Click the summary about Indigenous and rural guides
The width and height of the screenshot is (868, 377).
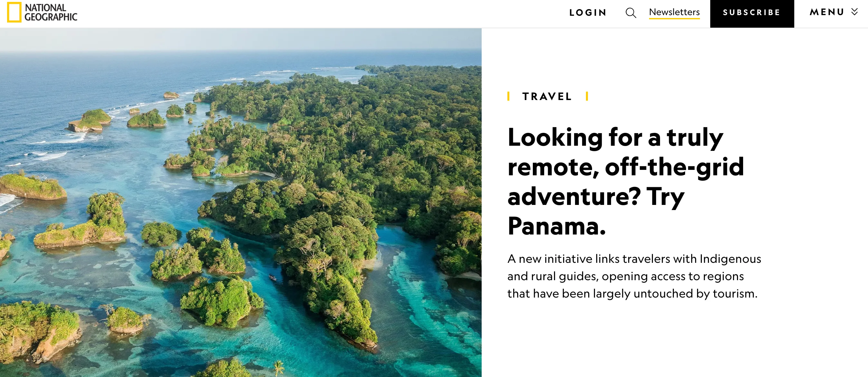pyautogui.click(x=634, y=276)
